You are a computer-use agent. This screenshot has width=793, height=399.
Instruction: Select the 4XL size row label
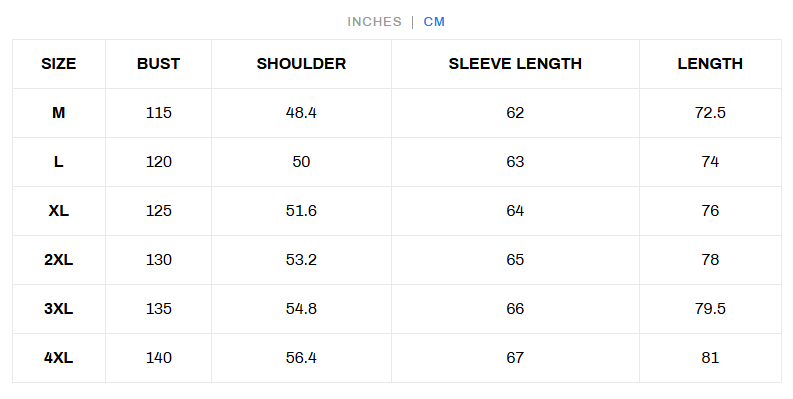(x=59, y=358)
